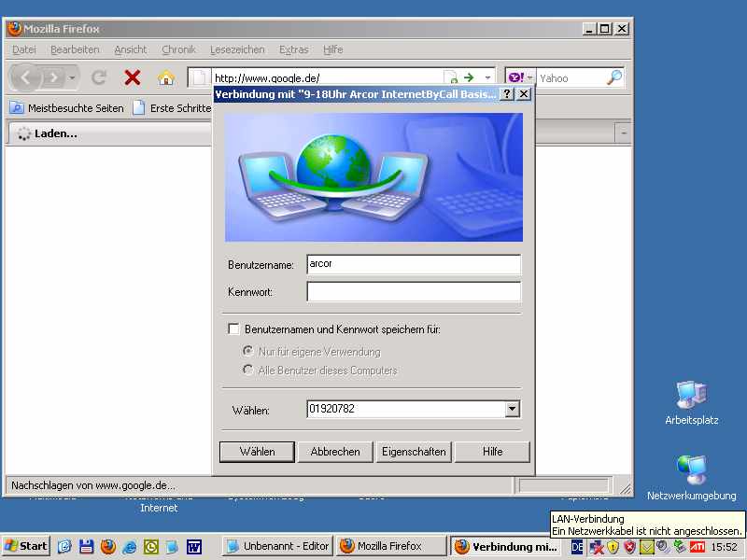Screen dimensions: 747x560
Task: Open Meistbesuchte Seiten bookmark folder
Action: [66, 108]
